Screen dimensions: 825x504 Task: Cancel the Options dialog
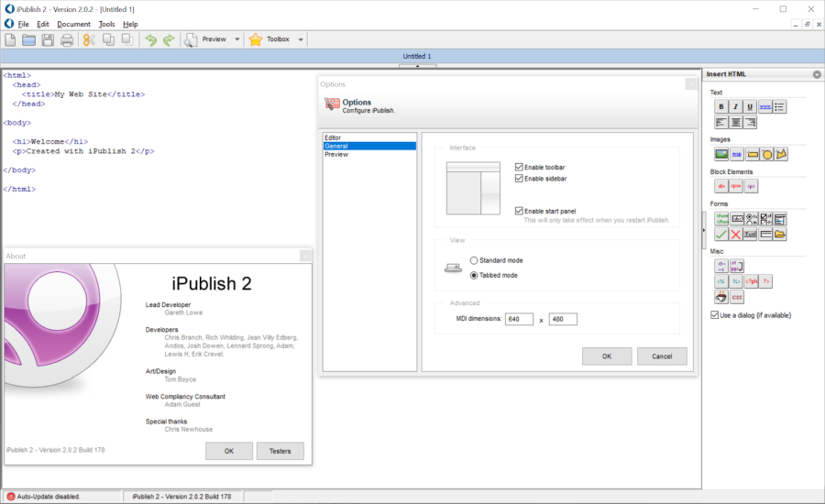(662, 356)
